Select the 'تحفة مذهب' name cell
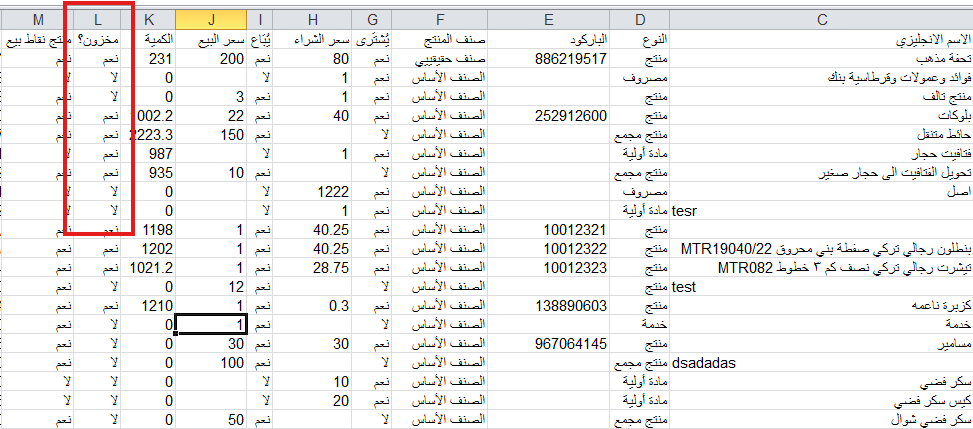Screen dimensions: 973x429 click(822, 59)
